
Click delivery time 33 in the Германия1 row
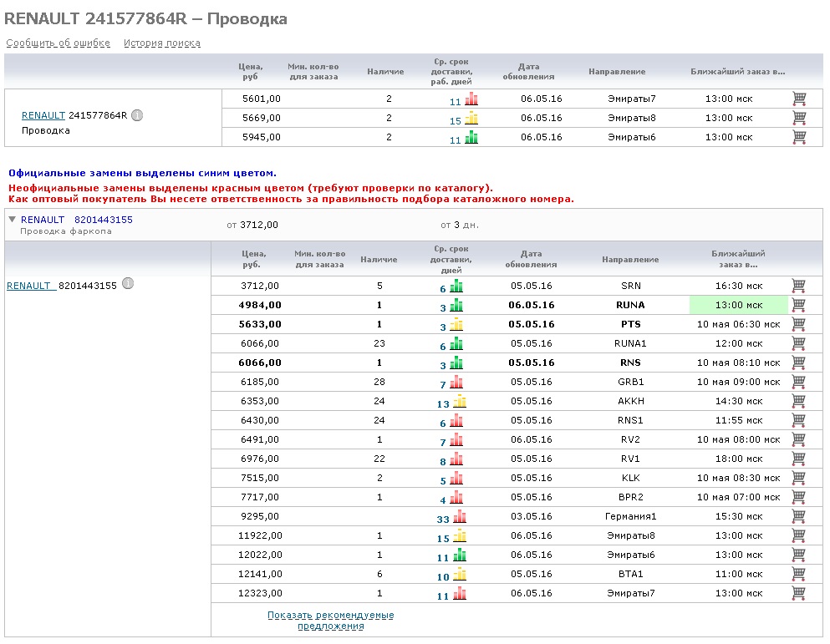pos(443,519)
